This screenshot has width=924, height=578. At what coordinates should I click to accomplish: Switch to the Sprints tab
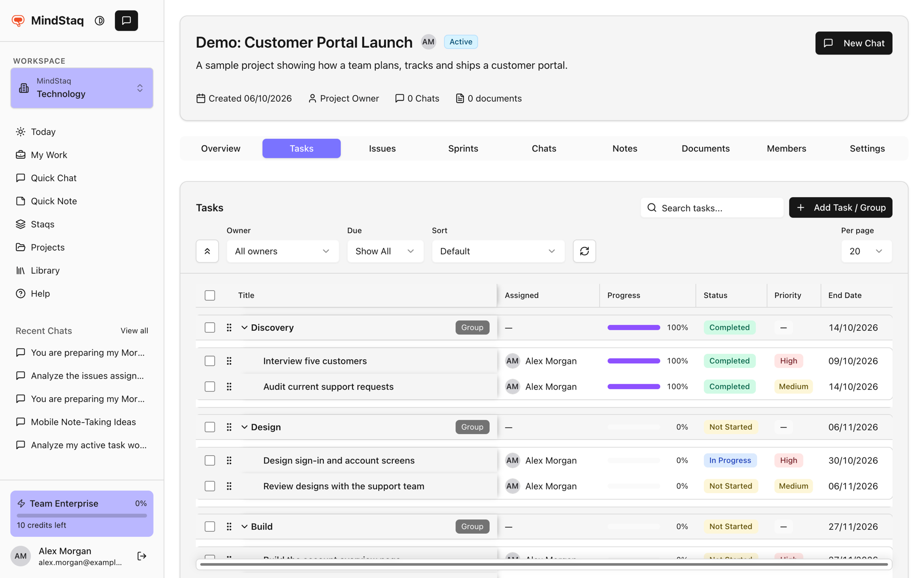[x=463, y=148]
